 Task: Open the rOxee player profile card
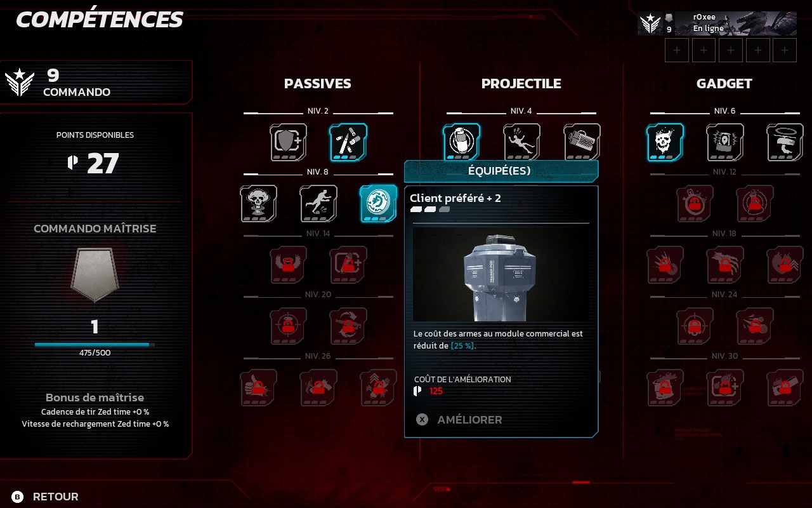coord(717,23)
